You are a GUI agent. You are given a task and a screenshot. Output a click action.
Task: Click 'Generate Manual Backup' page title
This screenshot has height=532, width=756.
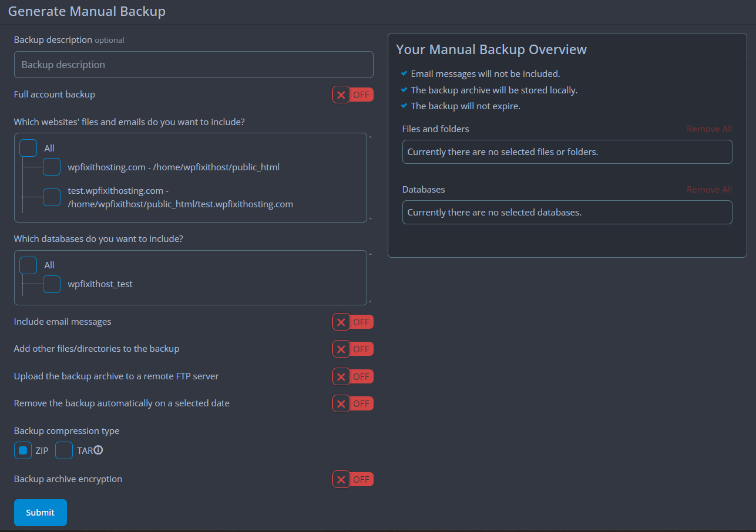(87, 11)
